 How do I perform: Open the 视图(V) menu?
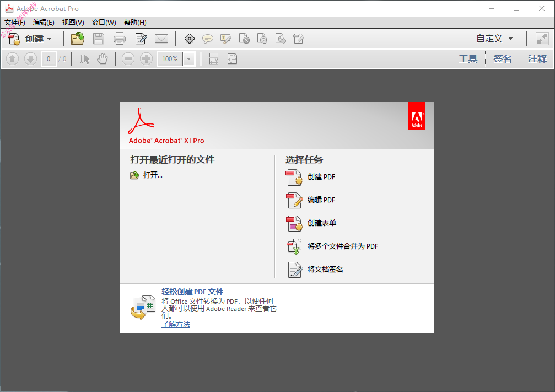[x=73, y=22]
